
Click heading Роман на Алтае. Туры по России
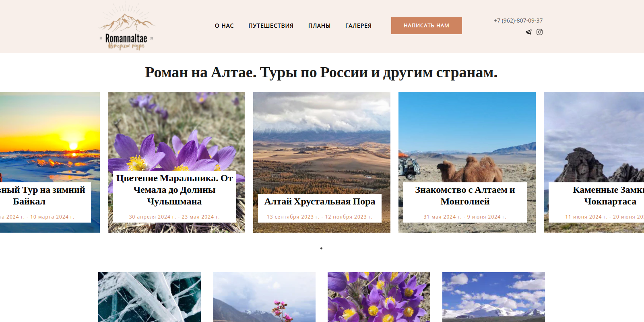(321, 72)
